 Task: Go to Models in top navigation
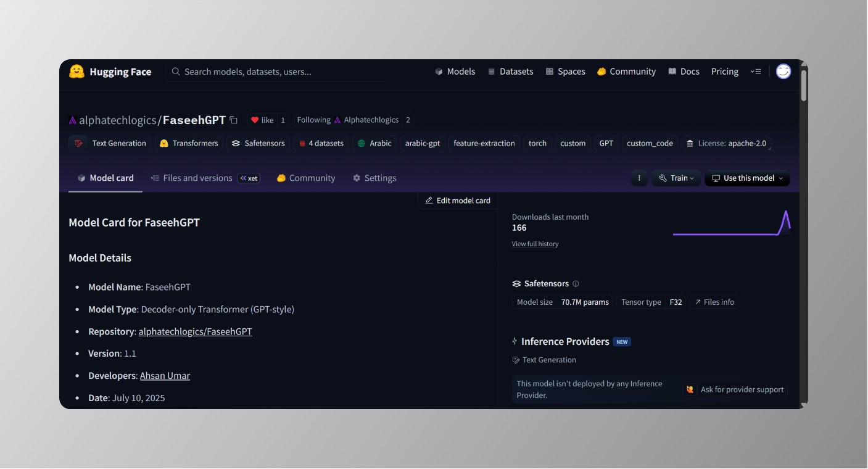[455, 72]
